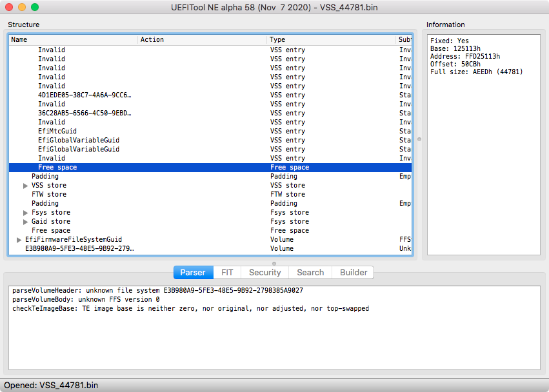
Task: Click the 'Offset: 50CBh' line
Action: [x=455, y=64]
